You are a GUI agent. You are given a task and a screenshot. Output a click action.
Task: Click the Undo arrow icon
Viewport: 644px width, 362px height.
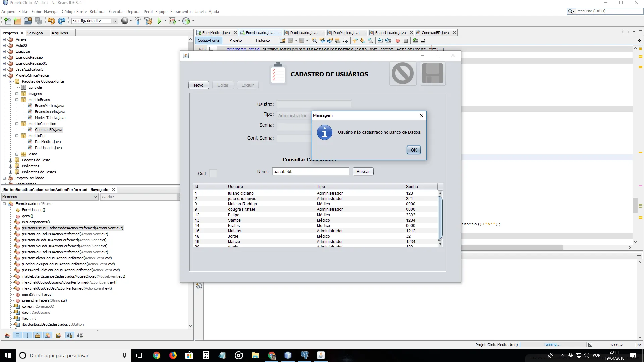(x=51, y=21)
